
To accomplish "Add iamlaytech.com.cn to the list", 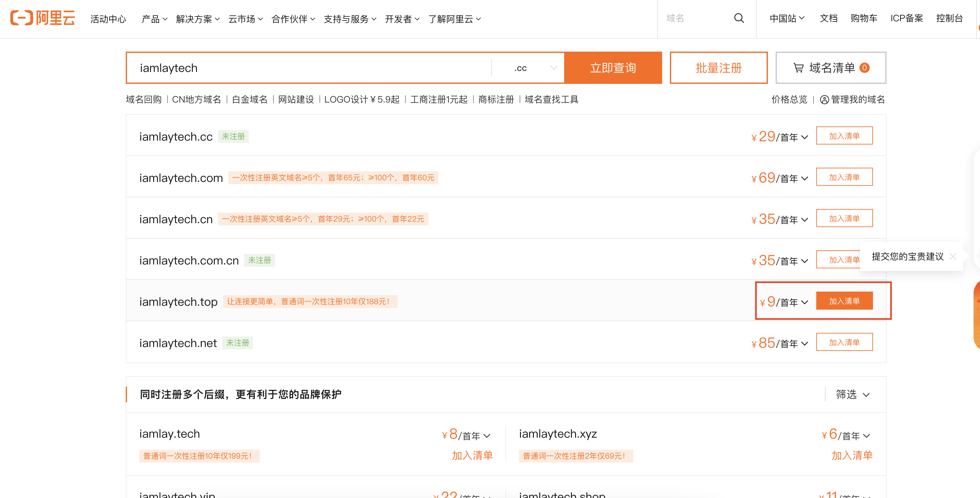I will coord(838,260).
